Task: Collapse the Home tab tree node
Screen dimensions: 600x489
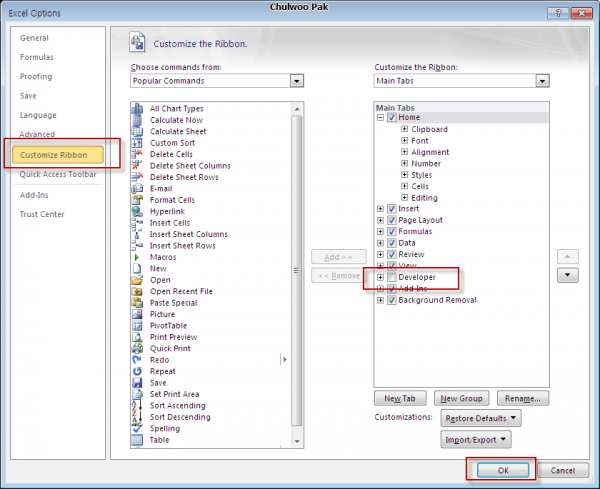Action: (x=380, y=117)
